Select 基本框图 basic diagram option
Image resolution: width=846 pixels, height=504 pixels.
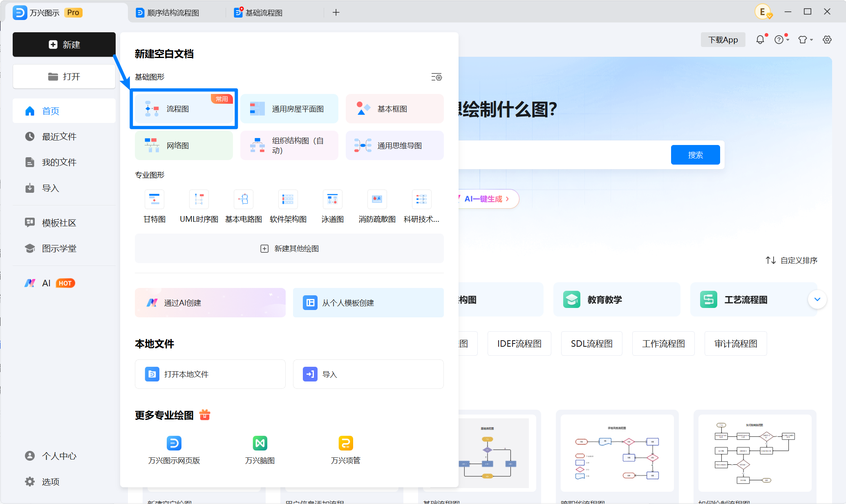(395, 109)
